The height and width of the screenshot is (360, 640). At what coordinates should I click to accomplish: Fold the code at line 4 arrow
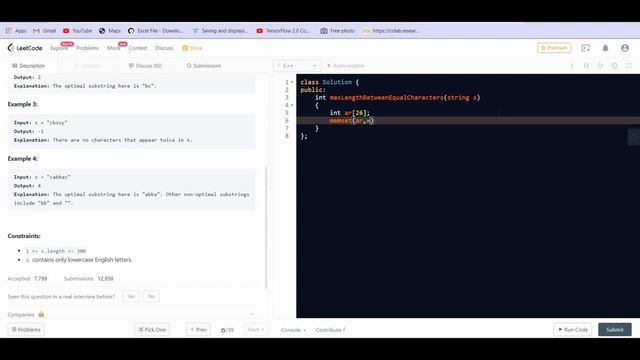[x=292, y=105]
